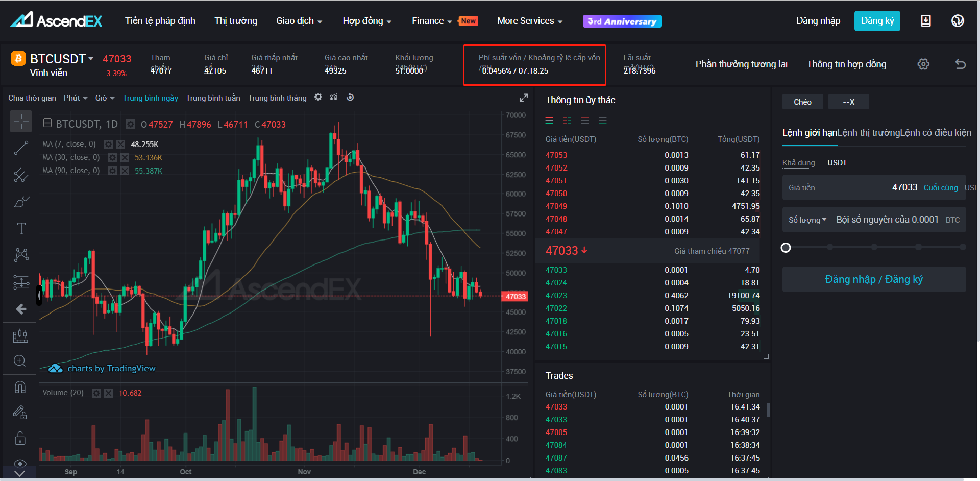Open Phần thưởng tương lai
Viewport: 980px width, 481px height.
click(741, 64)
